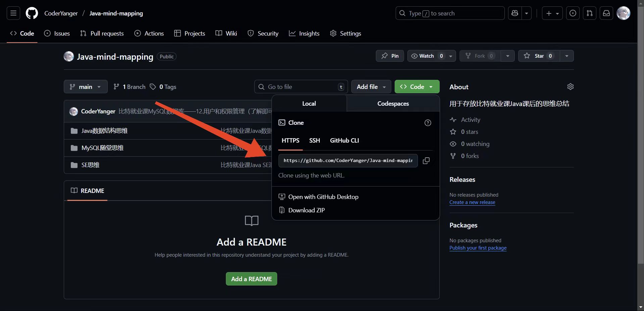Expand Star lists dropdown arrow
This screenshot has height=311, width=644.
(567, 56)
